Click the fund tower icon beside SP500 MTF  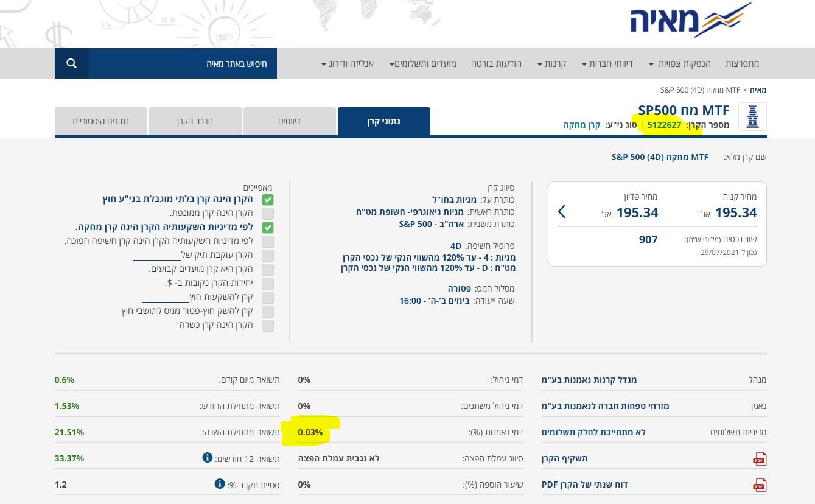[752, 116]
